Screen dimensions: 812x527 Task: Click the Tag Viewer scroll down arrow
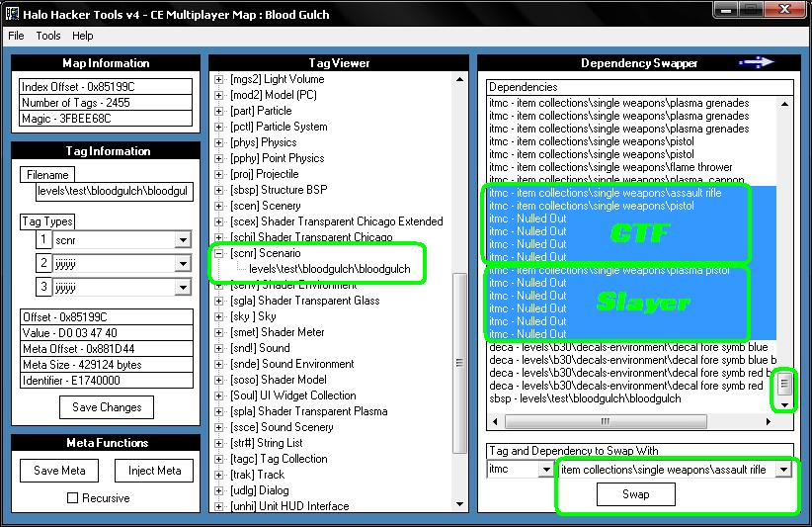459,503
